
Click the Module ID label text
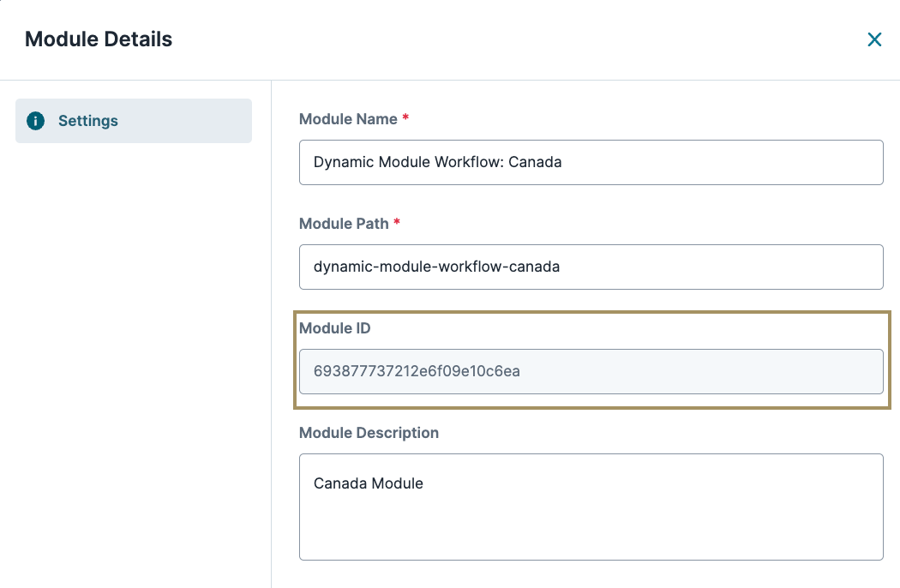click(334, 327)
